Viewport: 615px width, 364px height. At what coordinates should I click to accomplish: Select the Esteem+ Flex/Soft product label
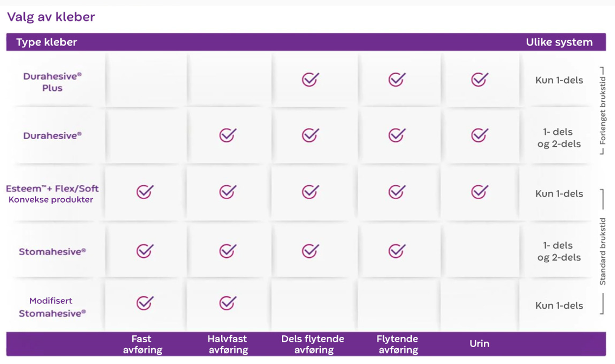[x=52, y=189]
